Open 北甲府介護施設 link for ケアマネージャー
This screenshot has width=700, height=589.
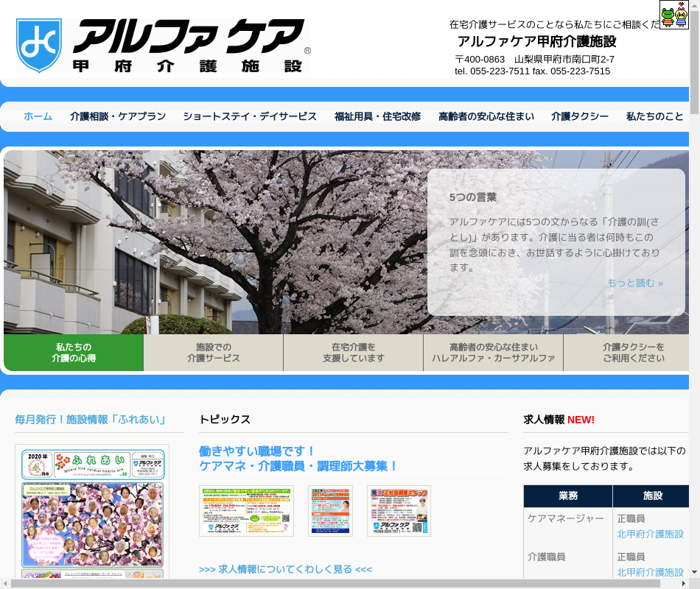650,534
